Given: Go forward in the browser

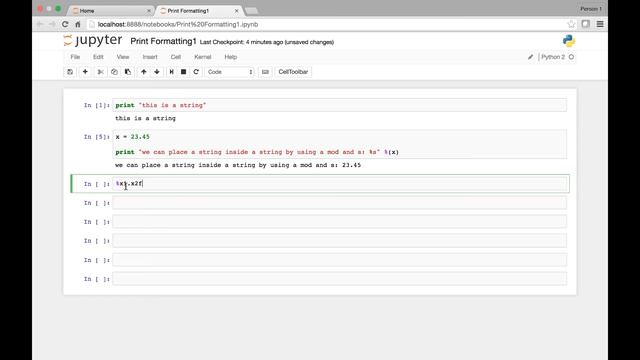Looking at the screenshot, I should click(52, 24).
